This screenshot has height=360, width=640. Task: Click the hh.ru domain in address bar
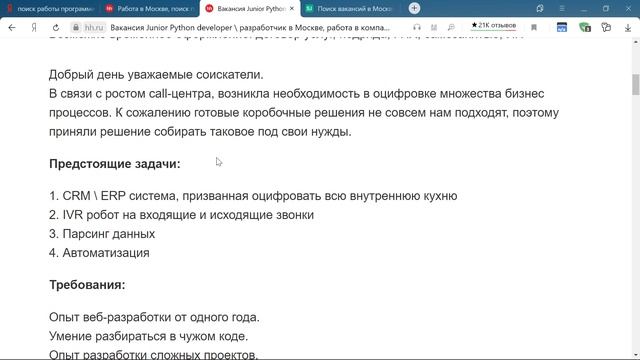pos(94,27)
